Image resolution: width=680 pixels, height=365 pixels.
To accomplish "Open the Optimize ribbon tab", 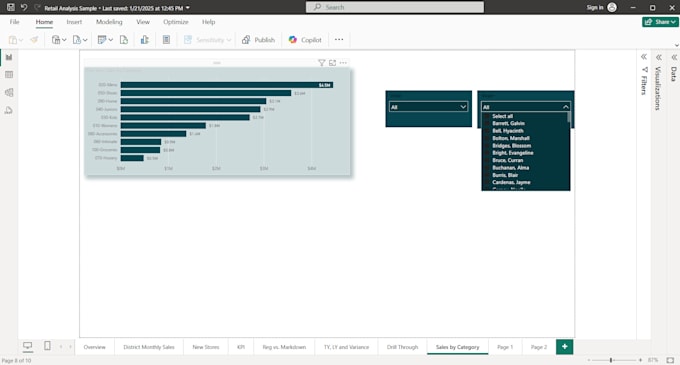I will click(176, 22).
